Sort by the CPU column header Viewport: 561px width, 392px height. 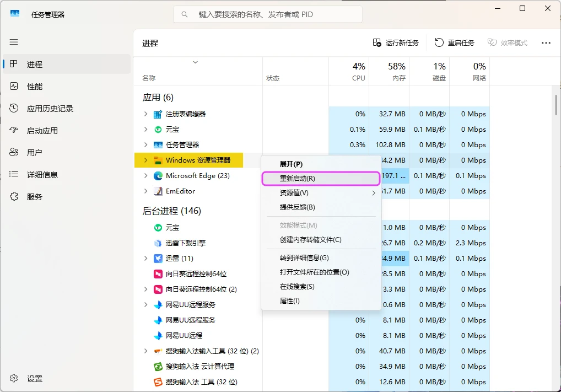point(349,71)
